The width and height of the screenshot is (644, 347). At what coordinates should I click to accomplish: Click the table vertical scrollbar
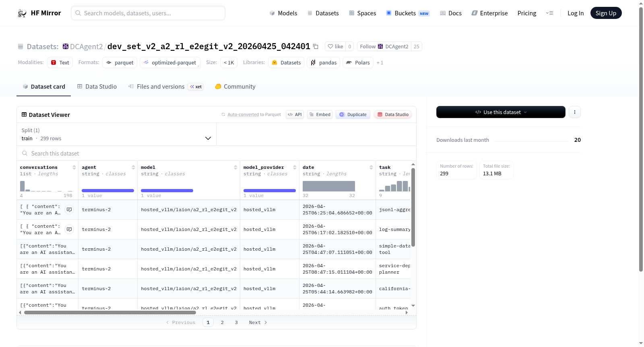pyautogui.click(x=413, y=207)
